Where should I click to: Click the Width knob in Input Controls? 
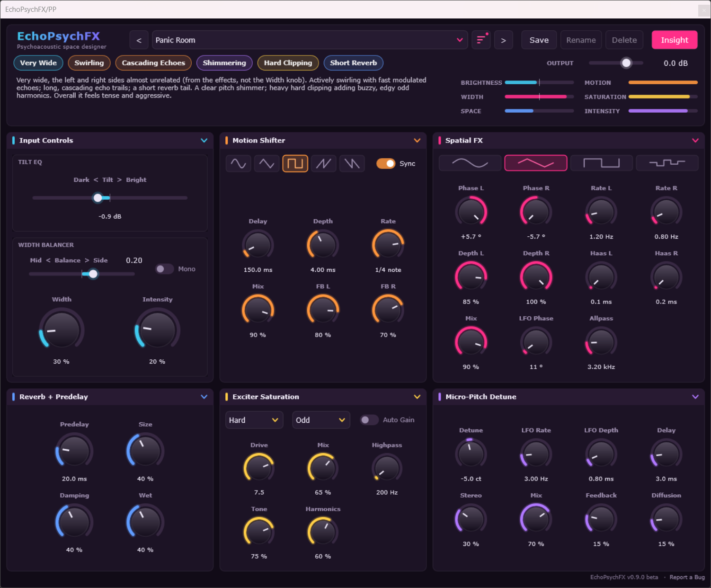coord(62,330)
